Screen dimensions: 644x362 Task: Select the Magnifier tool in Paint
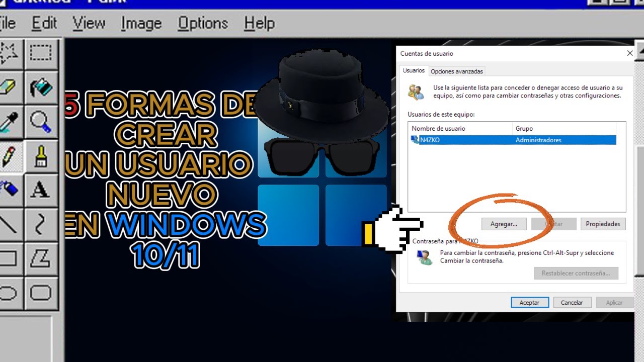point(41,122)
